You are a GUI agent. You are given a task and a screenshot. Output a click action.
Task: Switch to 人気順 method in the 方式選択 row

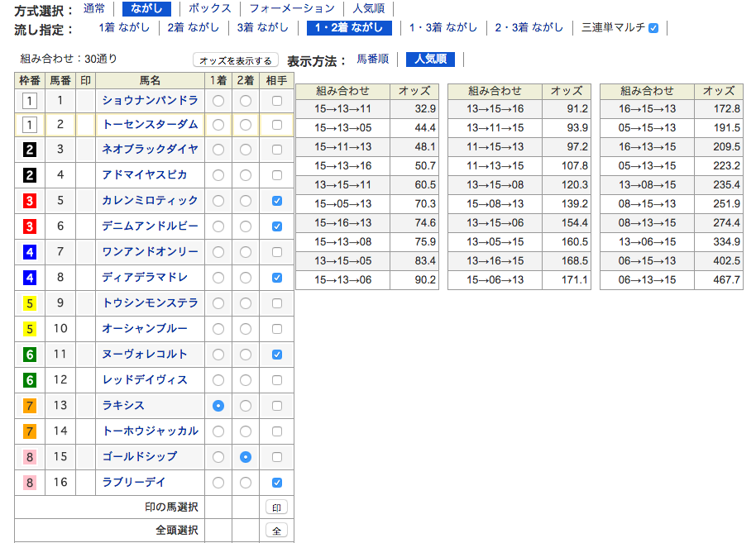(369, 8)
